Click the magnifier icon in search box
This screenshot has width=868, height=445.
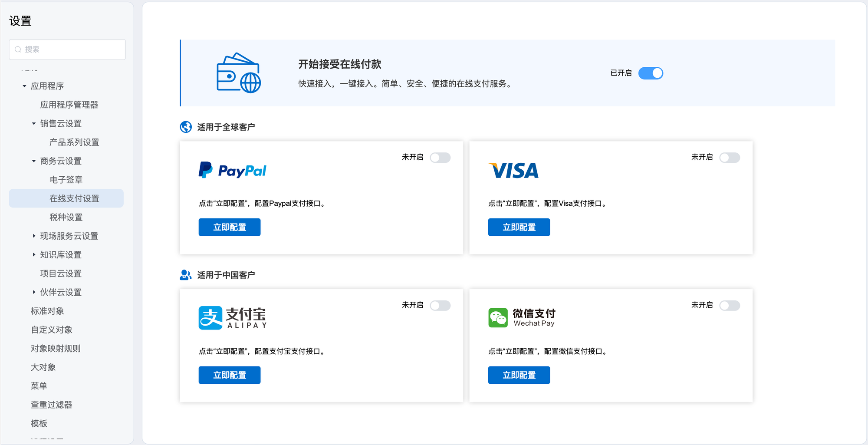pyautogui.click(x=18, y=49)
